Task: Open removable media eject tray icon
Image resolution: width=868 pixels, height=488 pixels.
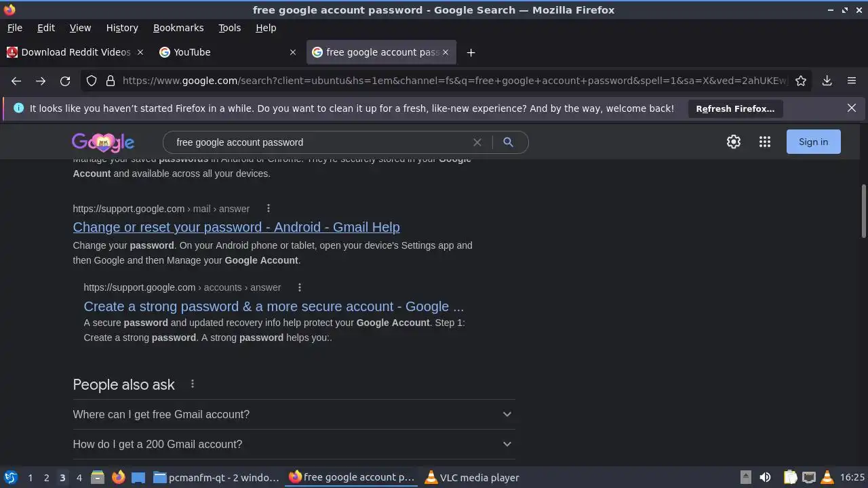Action: pyautogui.click(x=745, y=477)
